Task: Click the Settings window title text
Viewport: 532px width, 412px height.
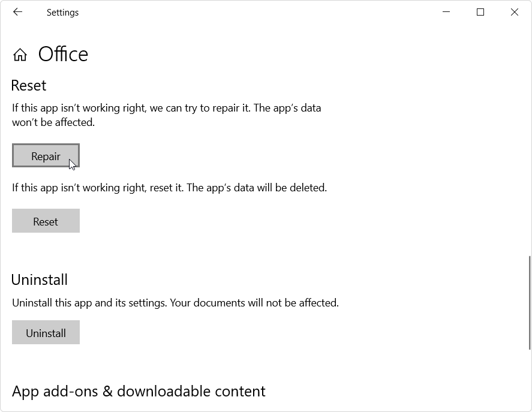Action: [x=63, y=13]
